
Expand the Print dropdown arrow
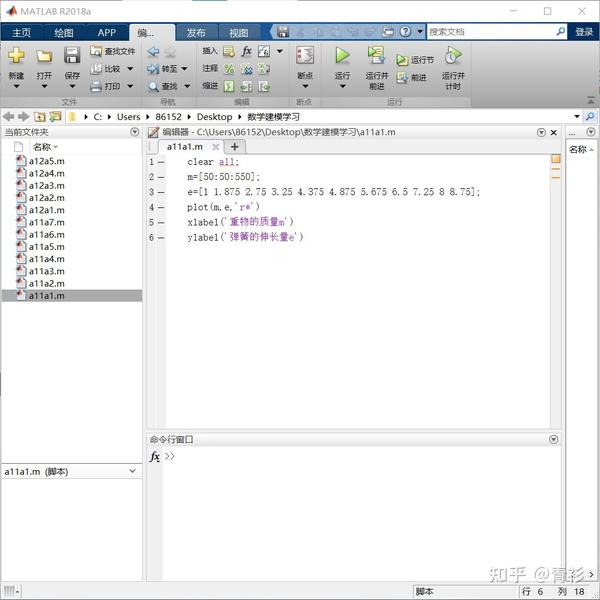(130, 86)
